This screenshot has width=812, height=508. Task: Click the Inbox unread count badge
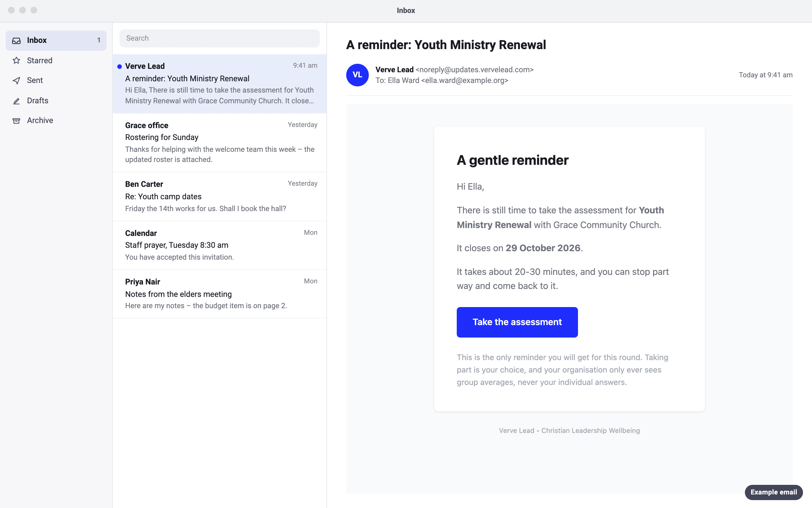coord(99,40)
